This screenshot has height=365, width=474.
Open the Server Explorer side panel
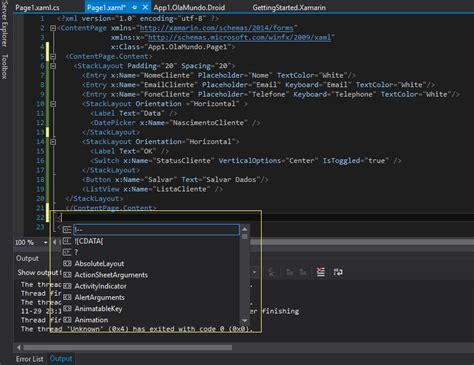(4, 24)
